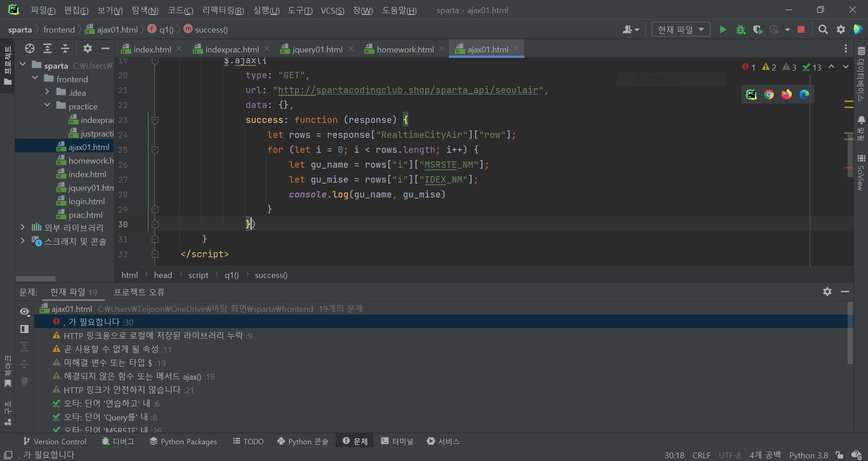Collapse the practice folder
This screenshot has height=461, width=868.
[x=47, y=106]
